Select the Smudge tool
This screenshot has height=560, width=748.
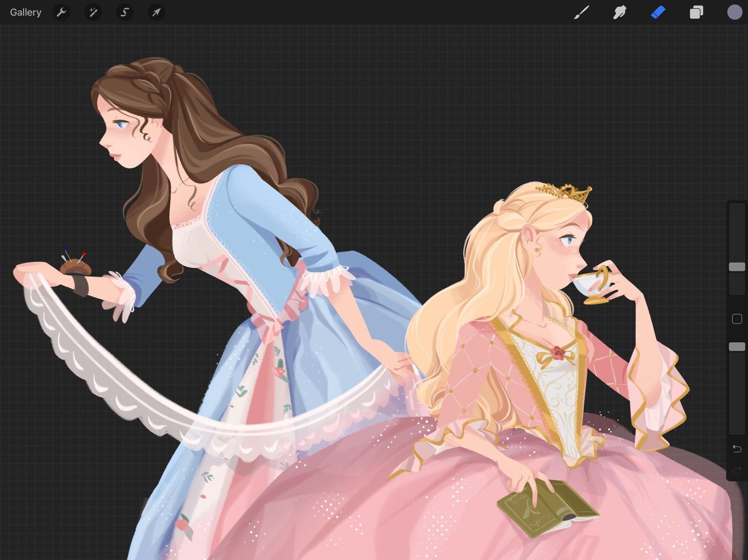619,12
